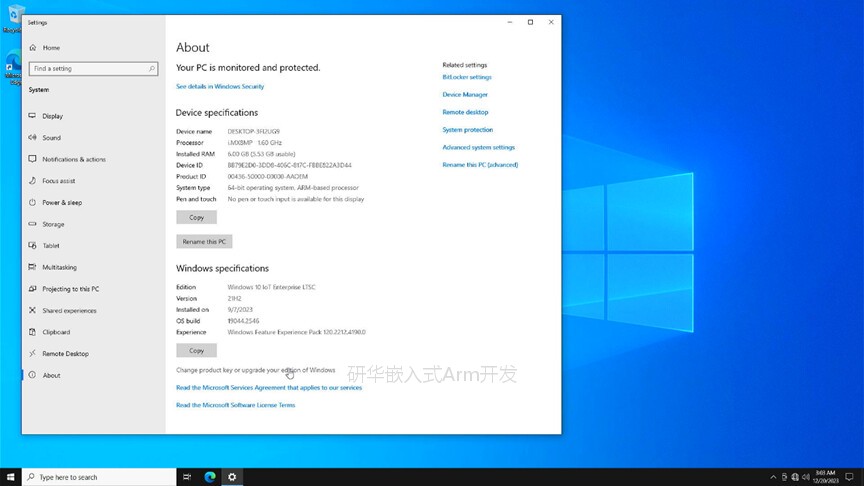Select the Sound speaker icon
The image size is (864, 486).
tap(32, 137)
